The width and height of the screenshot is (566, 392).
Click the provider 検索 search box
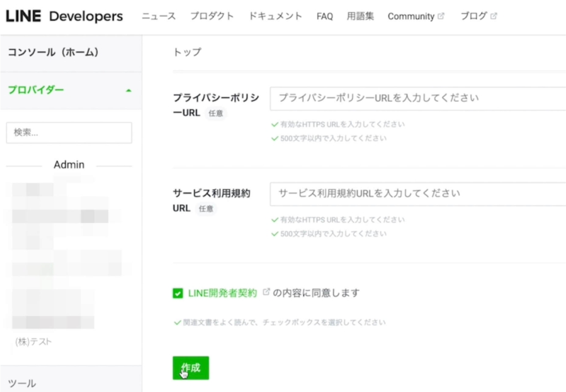coord(69,133)
